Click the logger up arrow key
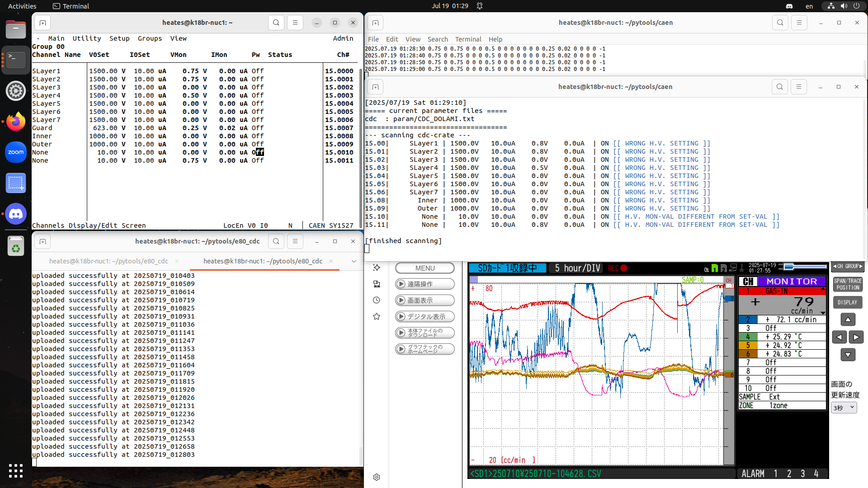Viewport: 868px width, 488px height. [x=848, y=319]
